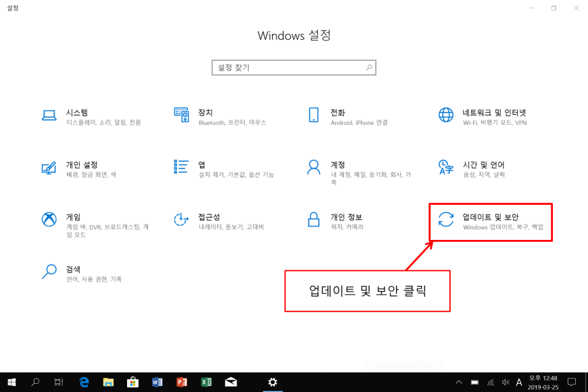
Task: Open the 전화 phone icon
Action: pyautogui.click(x=314, y=115)
